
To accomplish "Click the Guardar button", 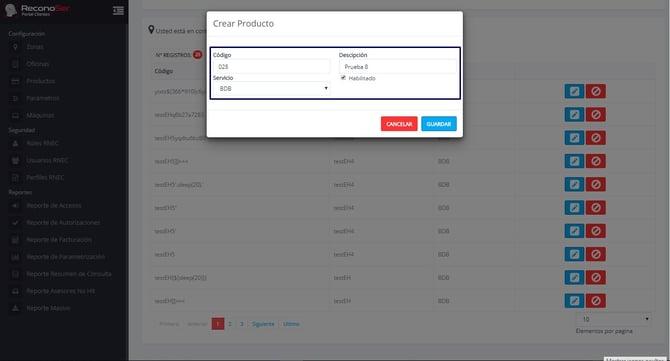I will point(439,124).
